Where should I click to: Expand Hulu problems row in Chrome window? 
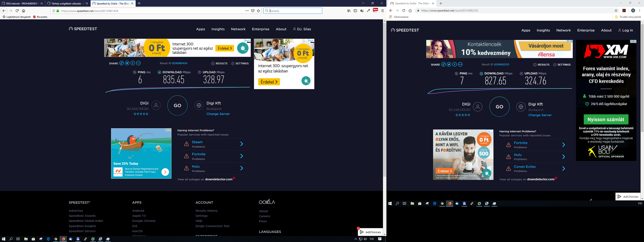click(536, 157)
